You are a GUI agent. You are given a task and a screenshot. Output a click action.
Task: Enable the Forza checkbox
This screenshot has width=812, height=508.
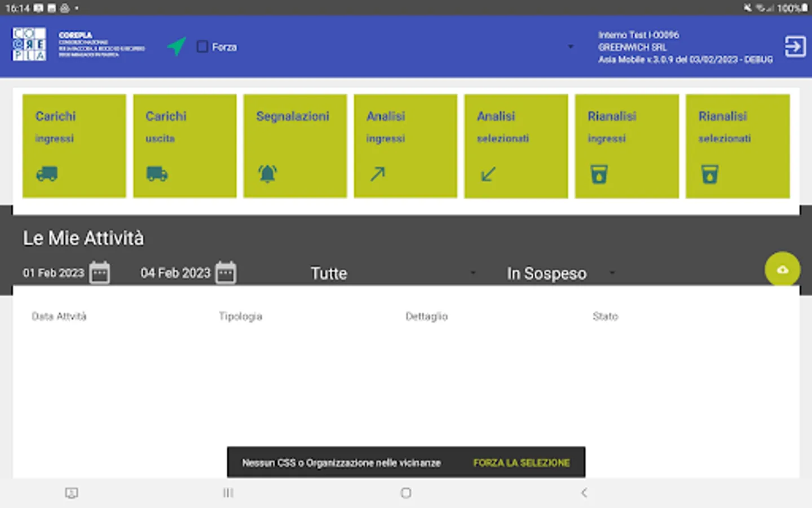coord(203,46)
